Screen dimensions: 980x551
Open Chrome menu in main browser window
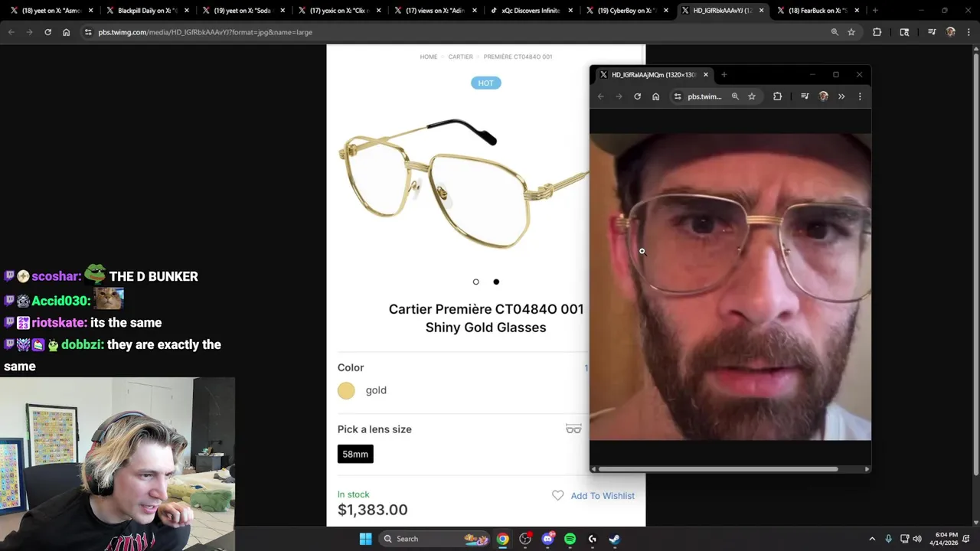point(967,32)
